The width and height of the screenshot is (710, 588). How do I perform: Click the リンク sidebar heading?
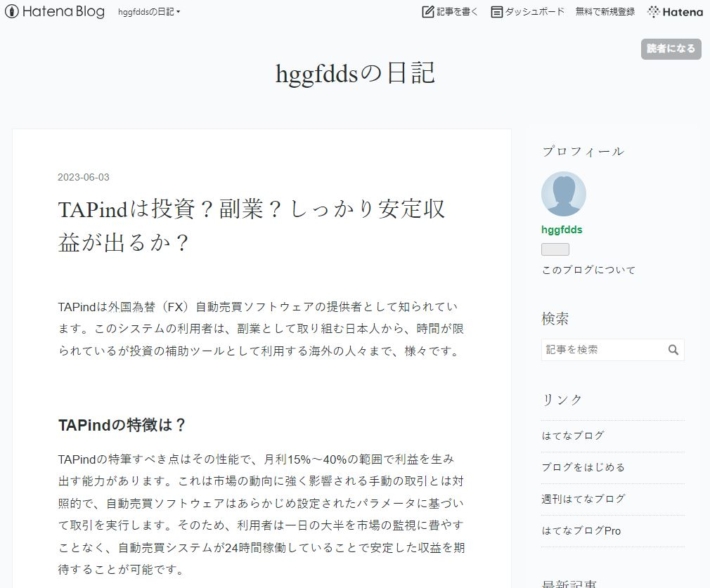[x=562, y=400]
